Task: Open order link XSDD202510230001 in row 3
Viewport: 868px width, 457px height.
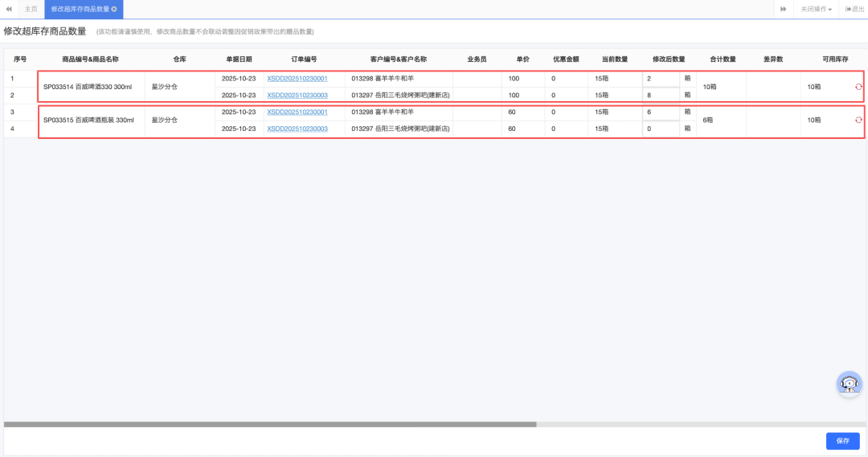Action: point(297,112)
